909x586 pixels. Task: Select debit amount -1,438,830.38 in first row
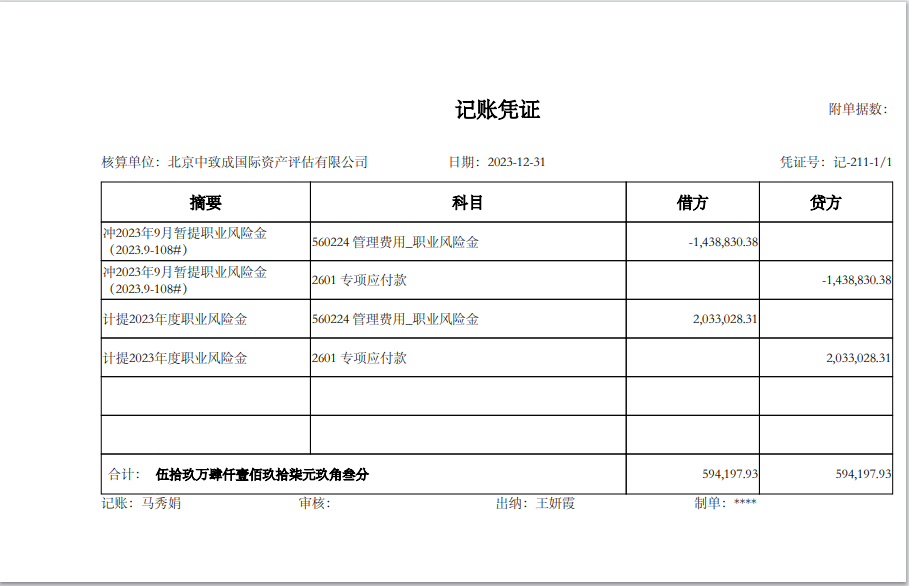(723, 242)
